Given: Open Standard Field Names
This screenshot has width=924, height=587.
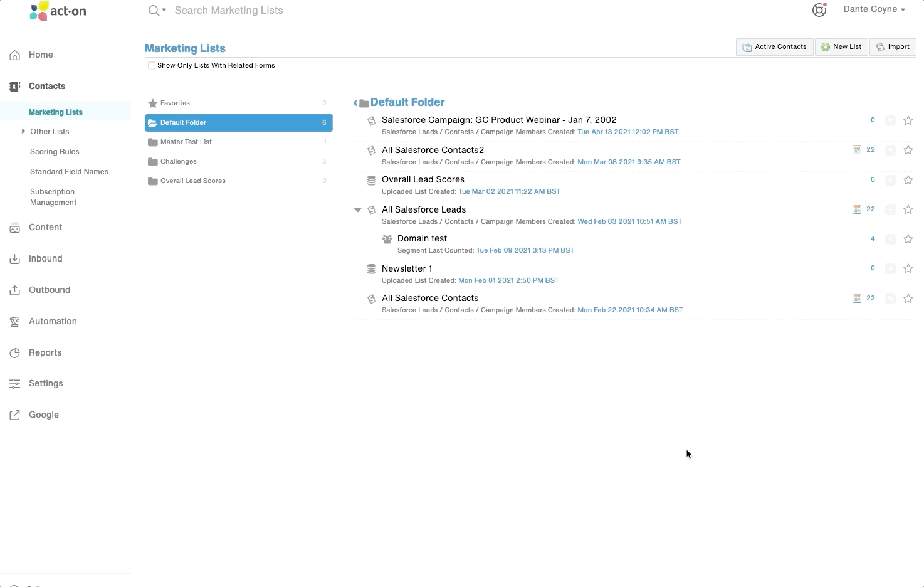Looking at the screenshot, I should click(x=69, y=172).
